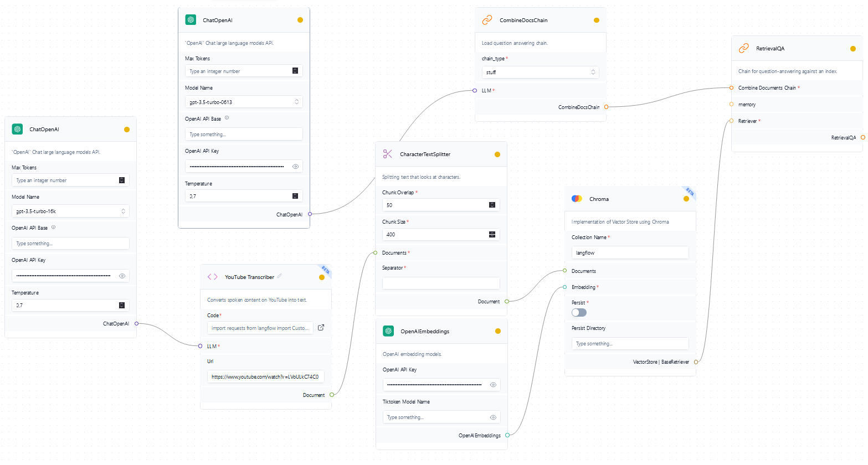Click the OpenAIEmbeddings logo icon
The width and height of the screenshot is (868, 465).
(388, 331)
